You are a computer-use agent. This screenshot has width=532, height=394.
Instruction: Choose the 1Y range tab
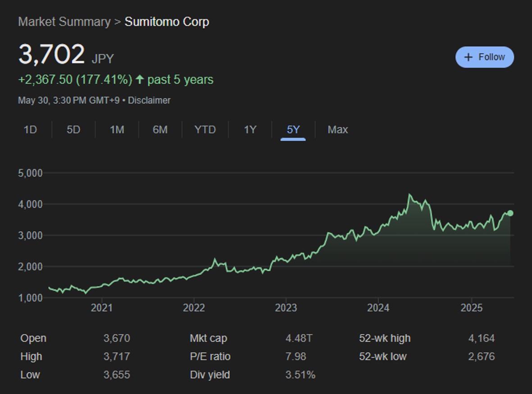(250, 130)
